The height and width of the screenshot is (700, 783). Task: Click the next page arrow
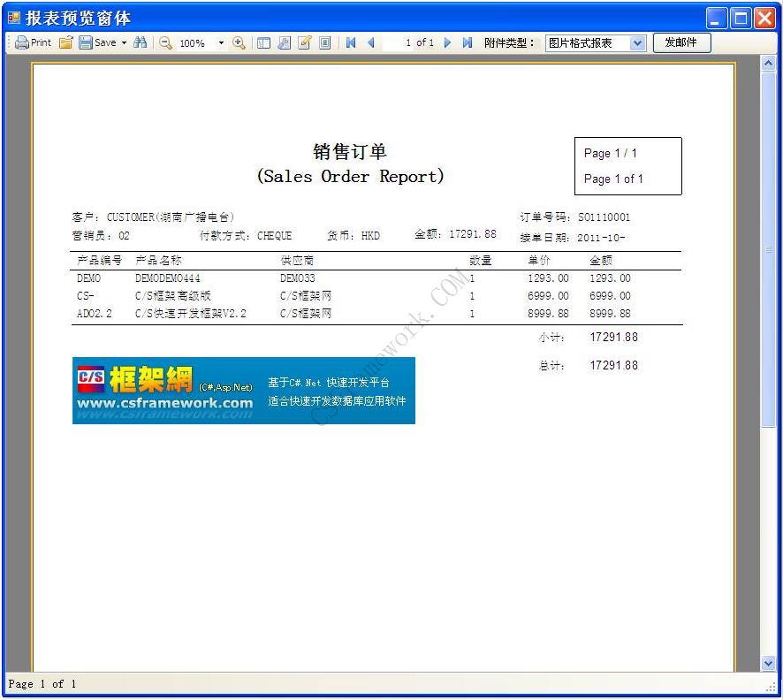449,42
